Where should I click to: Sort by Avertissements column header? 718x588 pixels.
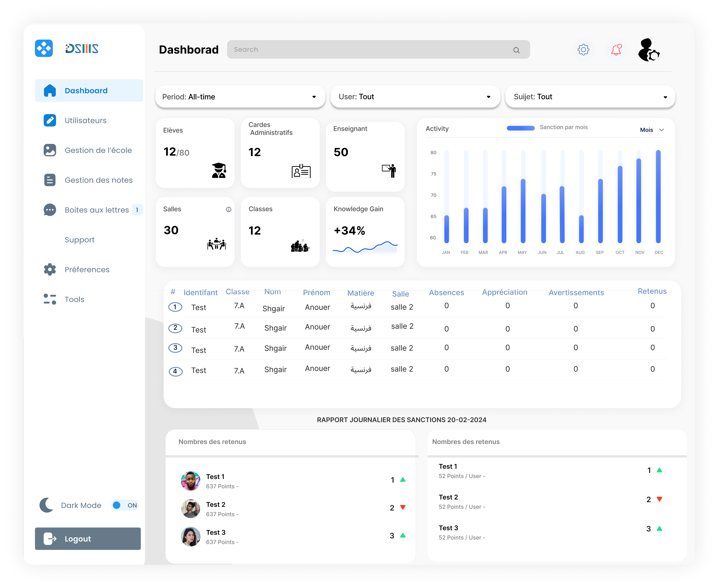(576, 292)
